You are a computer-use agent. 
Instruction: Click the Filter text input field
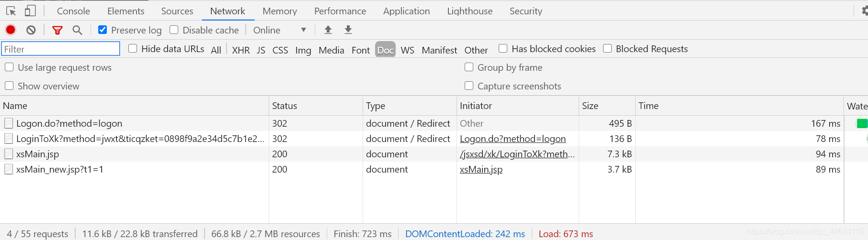pos(61,49)
